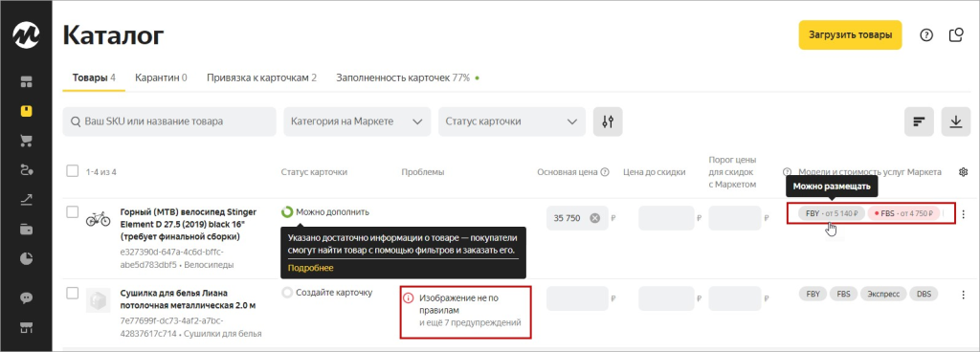Open the analytics pie chart icon in sidebar
Viewport: 980px width, 352px height.
pos(26,258)
